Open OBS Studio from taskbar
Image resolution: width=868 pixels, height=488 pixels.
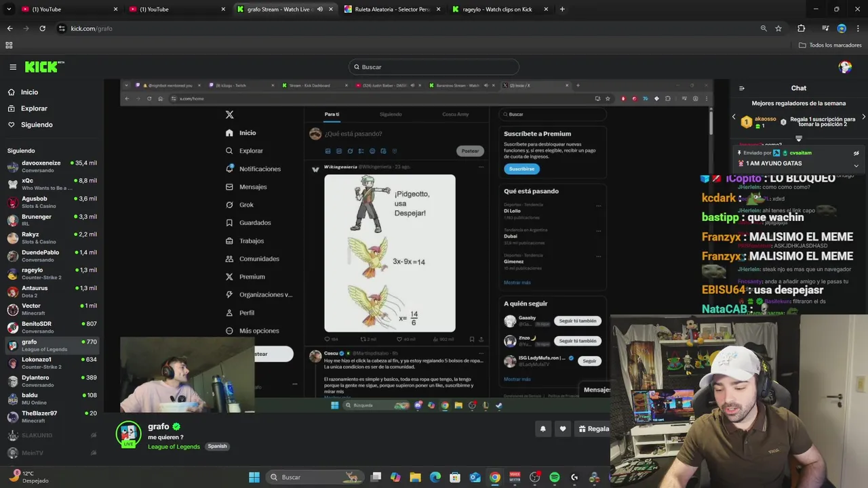(534, 477)
